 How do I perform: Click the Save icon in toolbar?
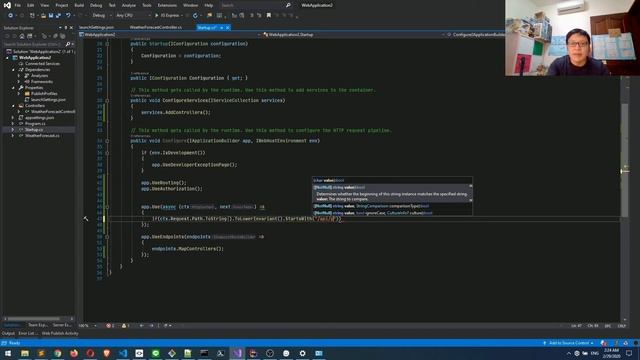tap(51, 16)
